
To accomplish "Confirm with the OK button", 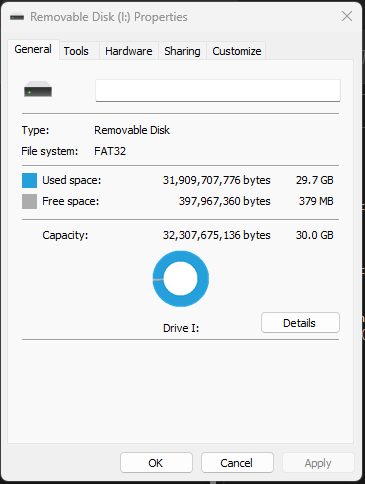I will tap(156, 463).
